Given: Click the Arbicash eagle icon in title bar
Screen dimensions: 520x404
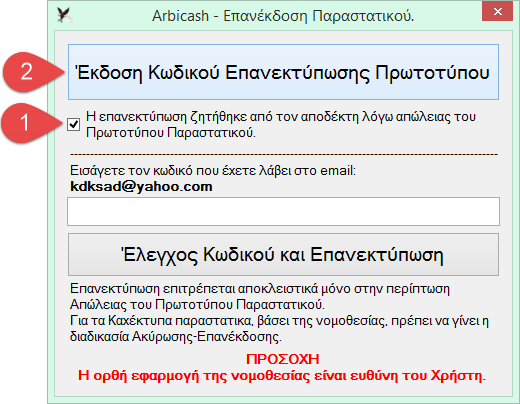Looking at the screenshot, I should pyautogui.click(x=64, y=15).
